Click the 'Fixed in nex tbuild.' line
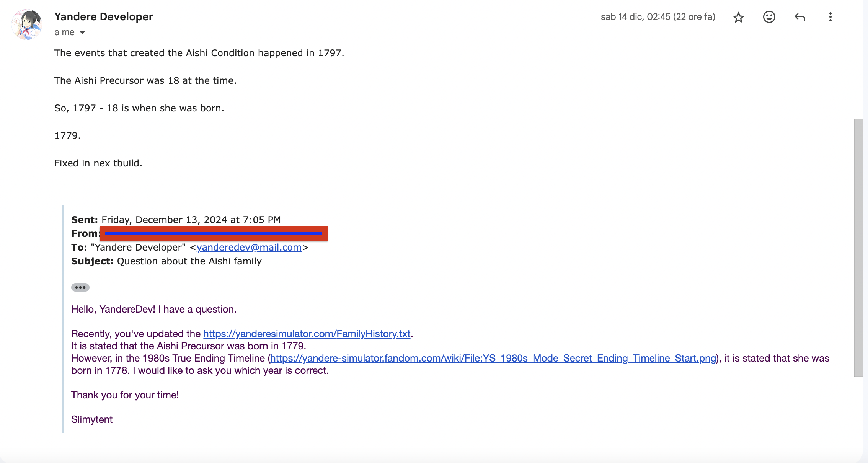This screenshot has width=868, height=463. (x=98, y=163)
